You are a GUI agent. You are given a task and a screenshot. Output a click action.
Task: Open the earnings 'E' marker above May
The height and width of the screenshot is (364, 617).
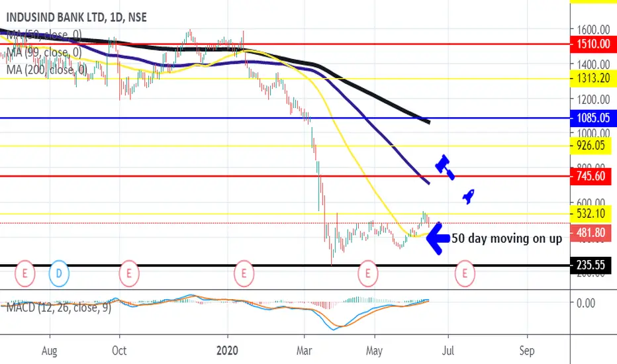368,273
